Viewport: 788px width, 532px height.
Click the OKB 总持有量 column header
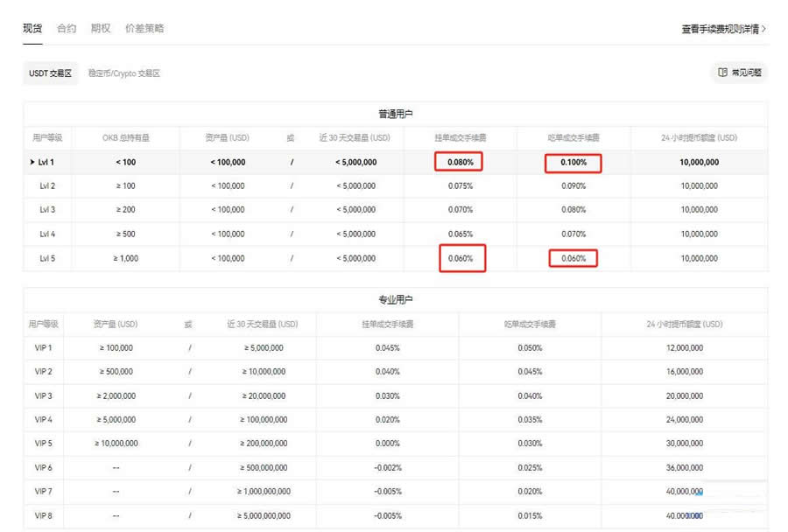tap(125, 137)
